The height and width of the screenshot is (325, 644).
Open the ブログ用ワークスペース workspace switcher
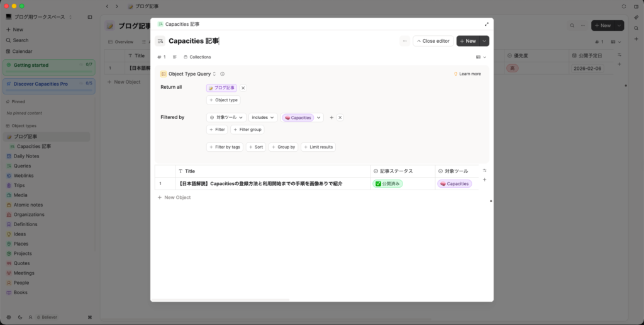pyautogui.click(x=39, y=17)
